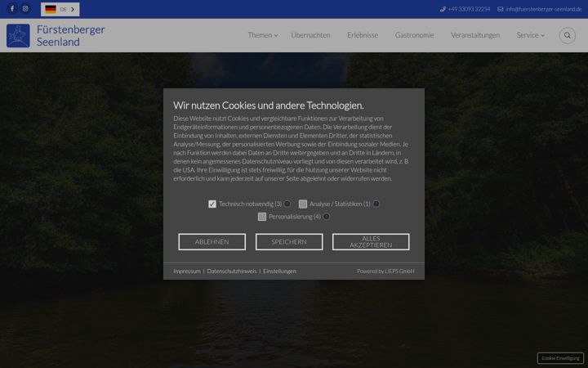Open the Datenschutzhinweis link
The width and height of the screenshot is (588, 368).
pyautogui.click(x=232, y=272)
